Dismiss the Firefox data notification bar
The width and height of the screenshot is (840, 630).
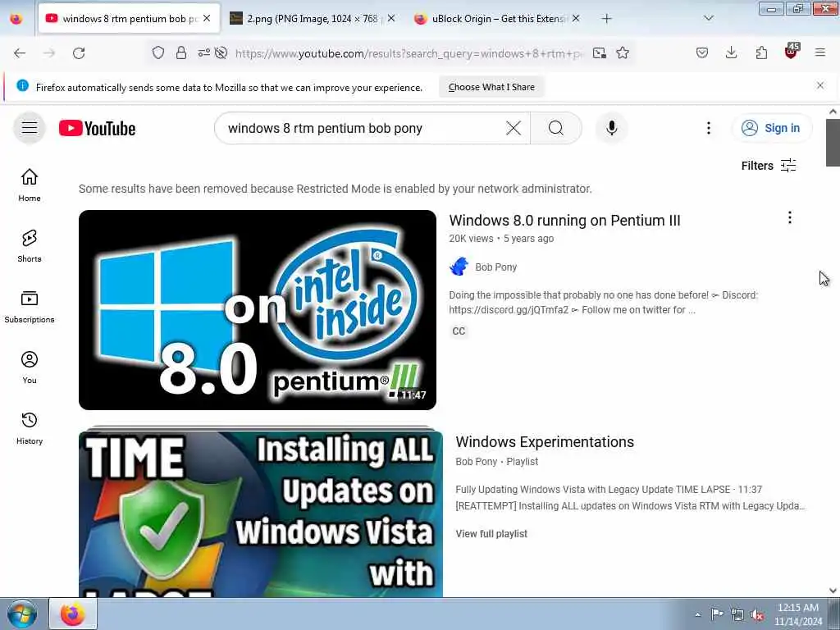pos(820,85)
